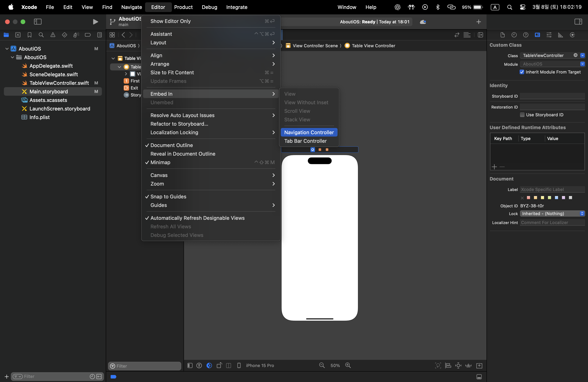Choose Navigation Controller in the submenu
Viewport: 588px width, 382px height.
point(309,132)
